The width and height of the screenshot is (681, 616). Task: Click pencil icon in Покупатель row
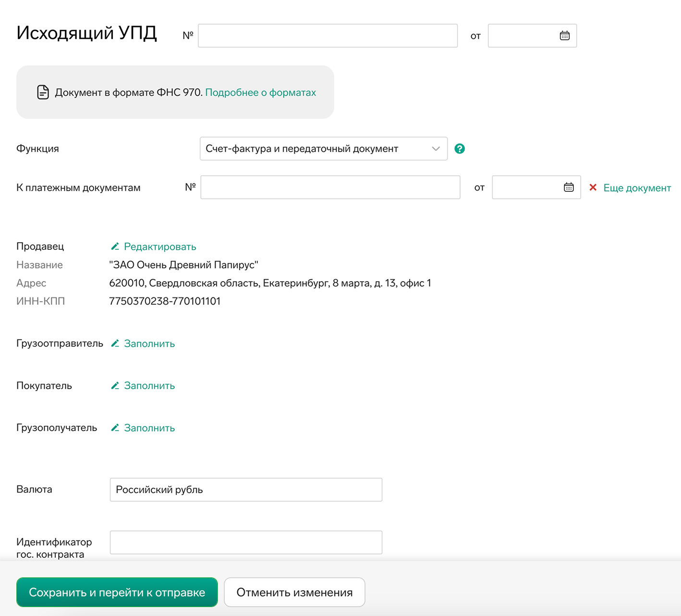115,385
